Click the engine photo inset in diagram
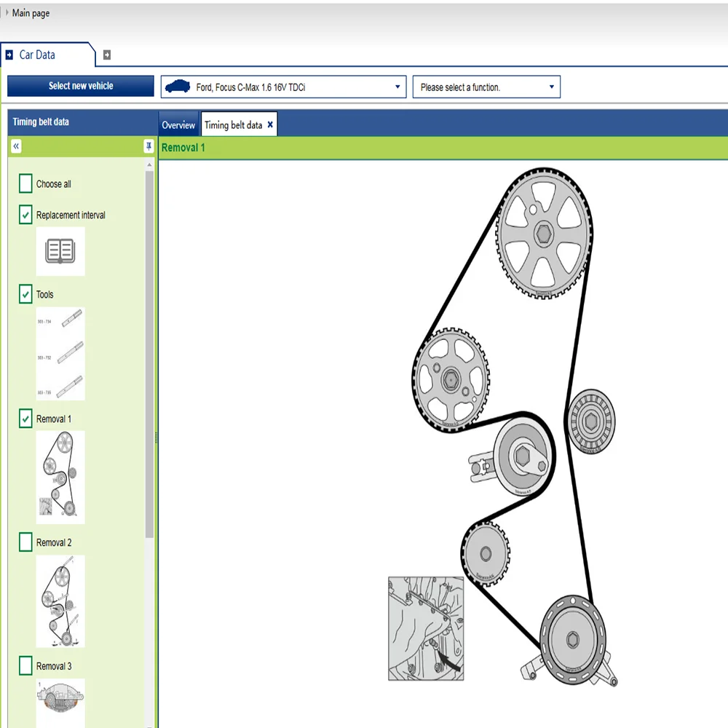 [x=426, y=629]
